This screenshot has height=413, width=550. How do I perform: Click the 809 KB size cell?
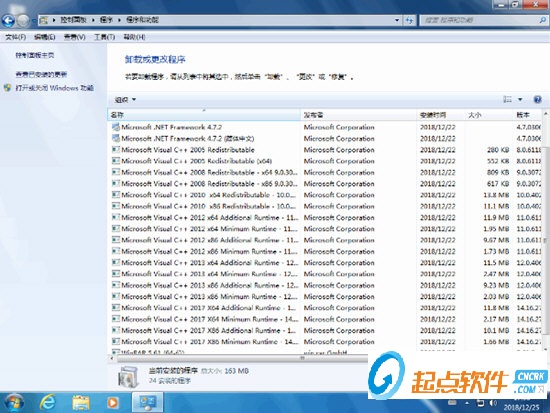point(498,172)
